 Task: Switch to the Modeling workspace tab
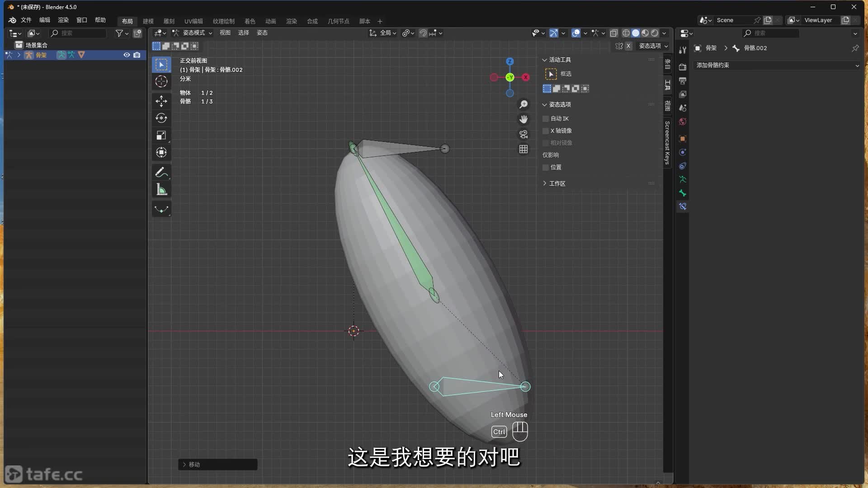coord(148,21)
